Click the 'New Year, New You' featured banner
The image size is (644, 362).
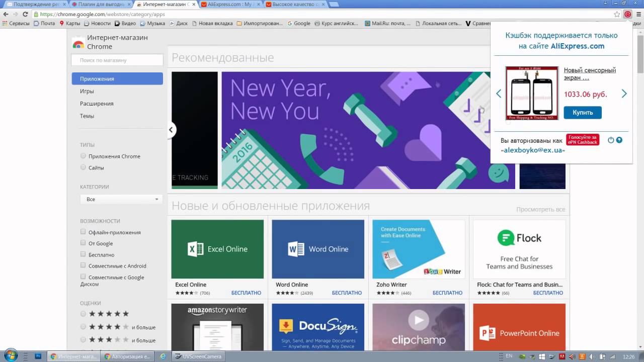pos(368,130)
